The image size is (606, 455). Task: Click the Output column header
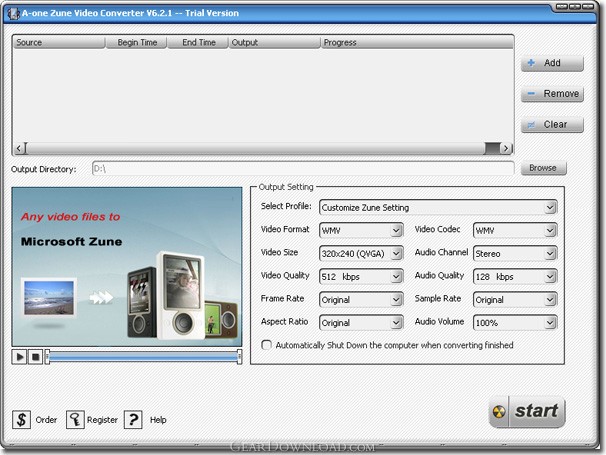[x=274, y=42]
